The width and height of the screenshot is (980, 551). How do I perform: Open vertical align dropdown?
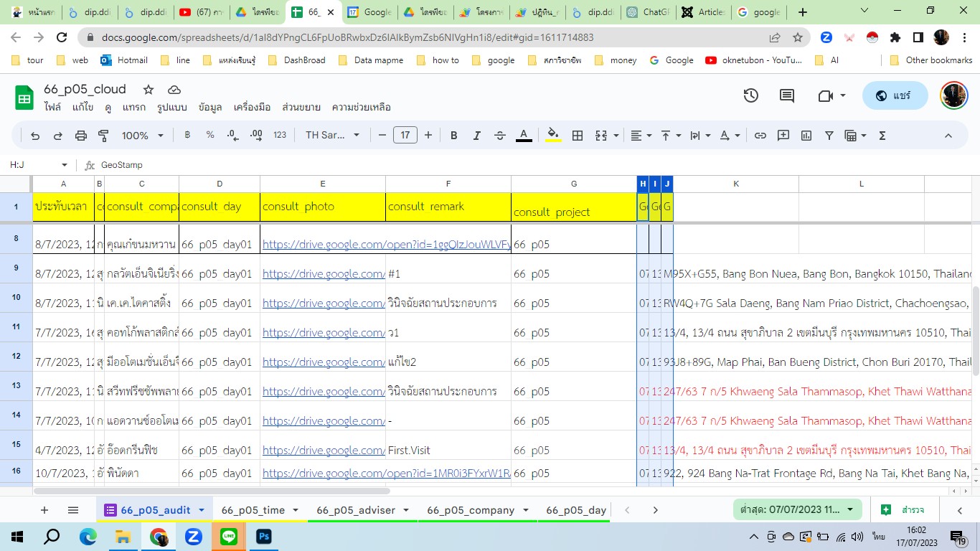(670, 136)
